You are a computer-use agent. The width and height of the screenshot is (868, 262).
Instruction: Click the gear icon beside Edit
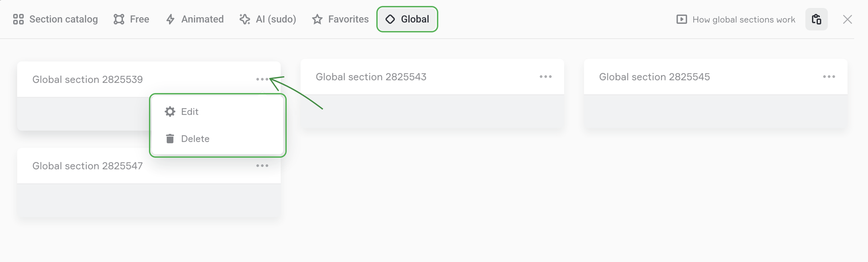tap(170, 112)
